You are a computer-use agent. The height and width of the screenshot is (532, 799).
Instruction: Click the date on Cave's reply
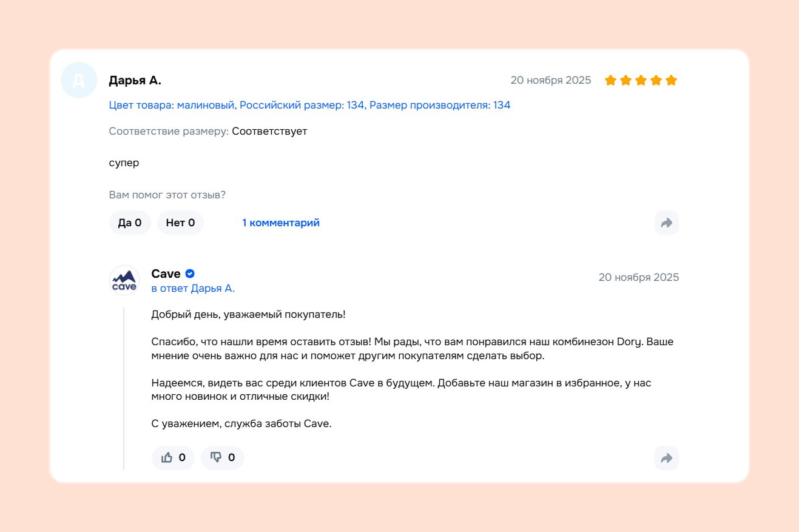pos(638,277)
